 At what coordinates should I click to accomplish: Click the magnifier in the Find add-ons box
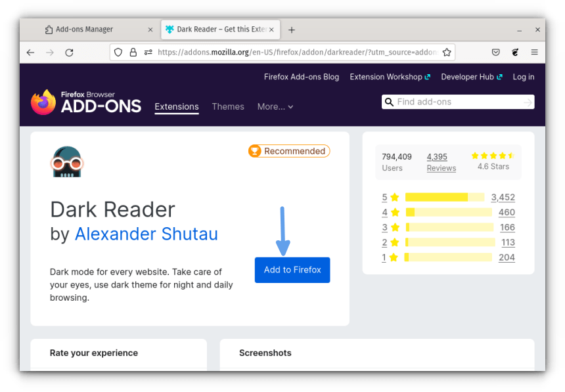click(390, 102)
